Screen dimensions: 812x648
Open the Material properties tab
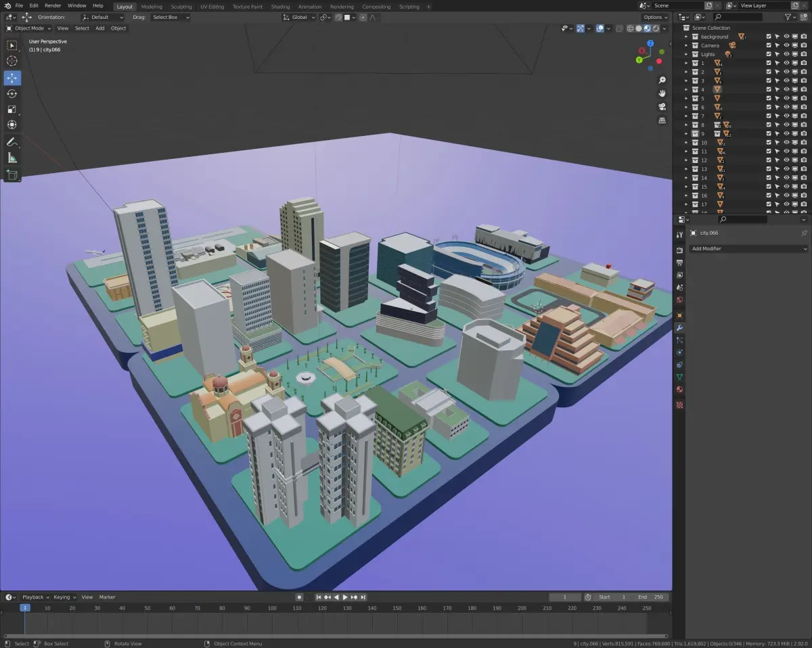[x=679, y=390]
